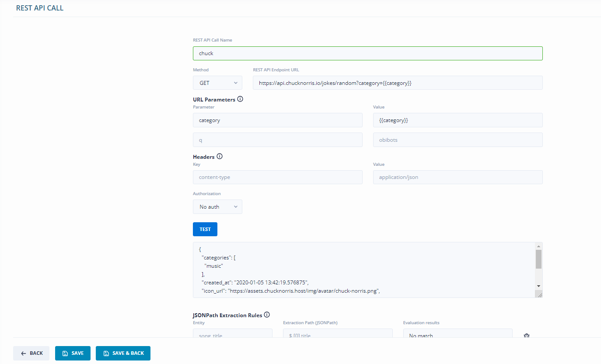Image resolution: width=601 pixels, height=364 pixels.
Task: Click the value field showing obibots
Action: [x=458, y=140]
